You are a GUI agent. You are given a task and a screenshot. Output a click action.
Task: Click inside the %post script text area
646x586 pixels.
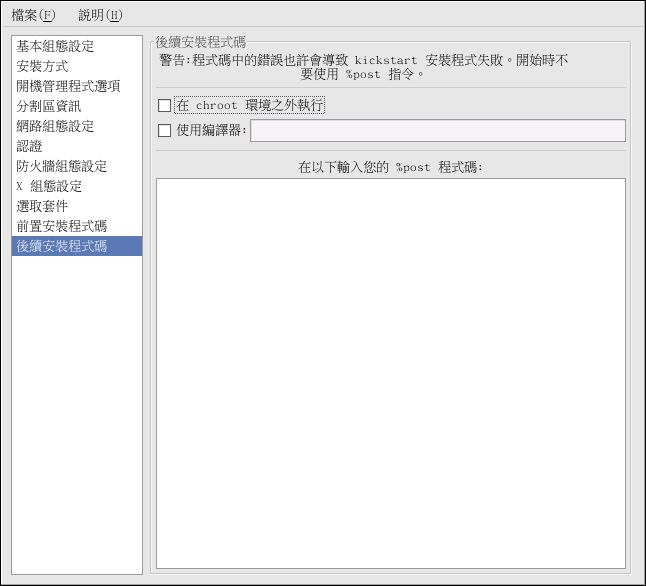click(x=390, y=372)
